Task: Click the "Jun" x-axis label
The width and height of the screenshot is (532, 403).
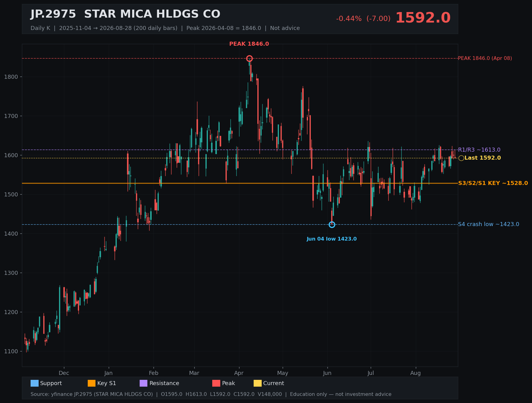Action: (327, 373)
